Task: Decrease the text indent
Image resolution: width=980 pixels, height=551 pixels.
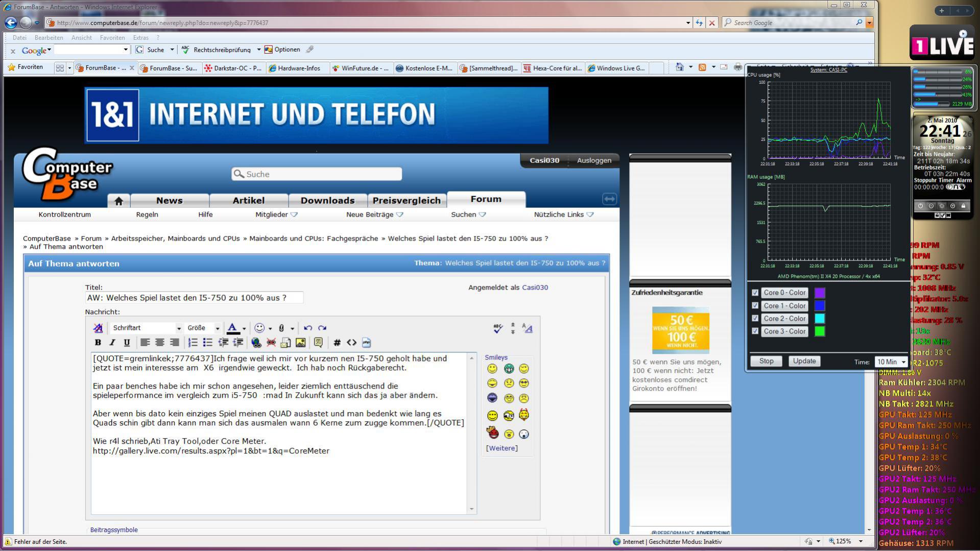Action: pos(223,343)
